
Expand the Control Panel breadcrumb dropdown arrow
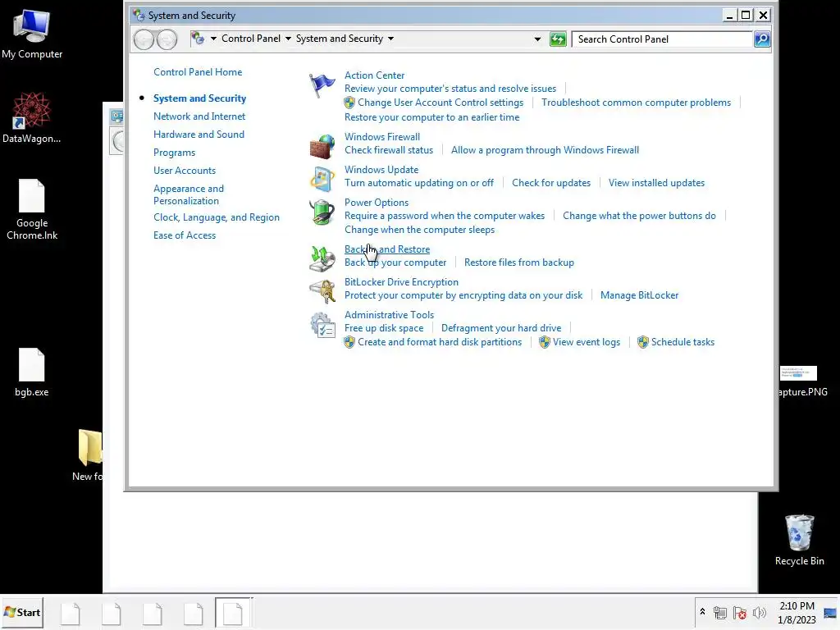288,39
